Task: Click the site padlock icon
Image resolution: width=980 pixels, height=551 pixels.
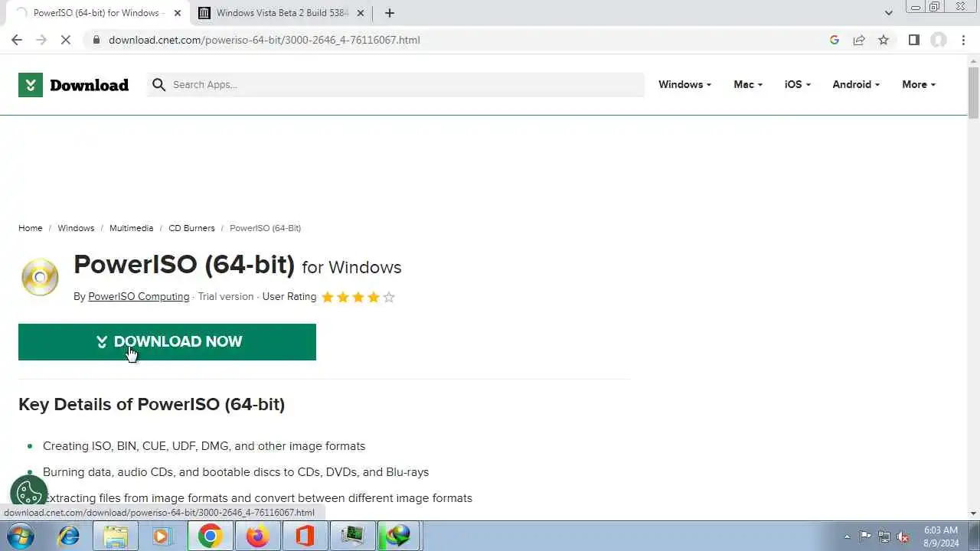Action: pos(96,40)
